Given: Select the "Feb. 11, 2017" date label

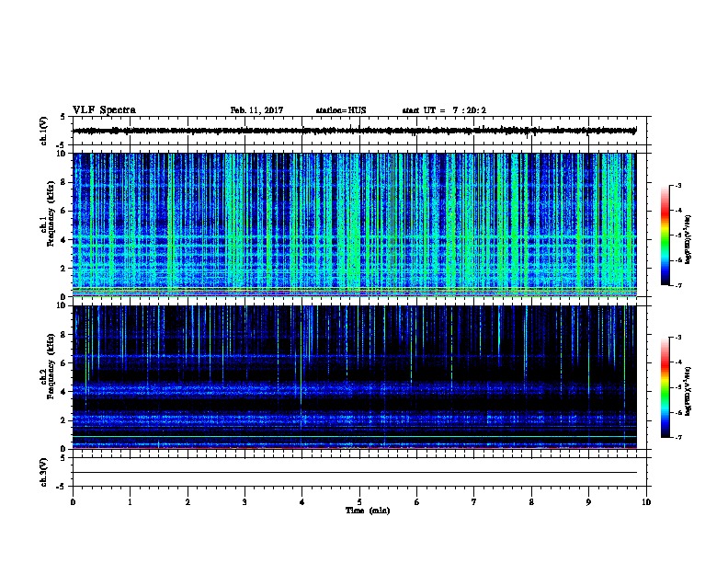Looking at the screenshot, I should point(256,110).
